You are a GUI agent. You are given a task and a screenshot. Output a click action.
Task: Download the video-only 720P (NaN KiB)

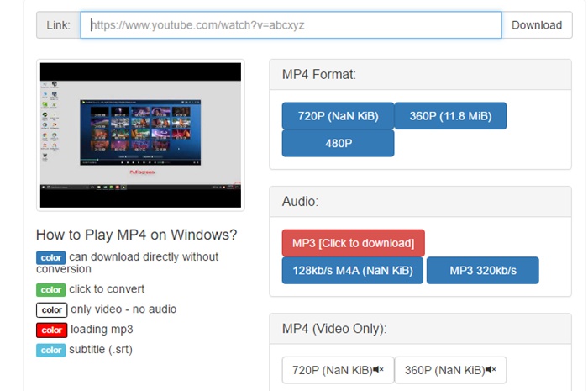pyautogui.click(x=338, y=370)
